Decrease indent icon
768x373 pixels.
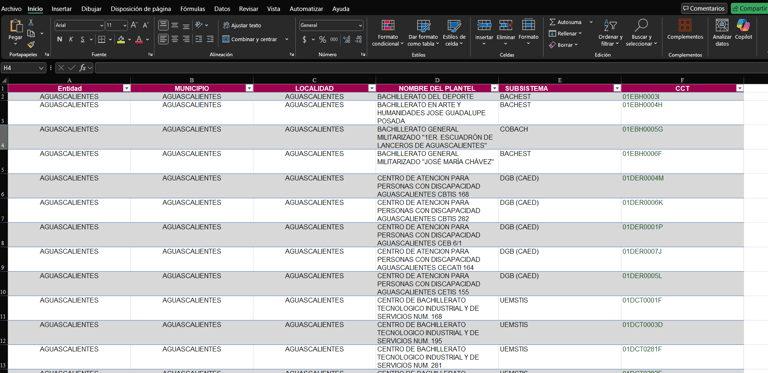pos(198,39)
